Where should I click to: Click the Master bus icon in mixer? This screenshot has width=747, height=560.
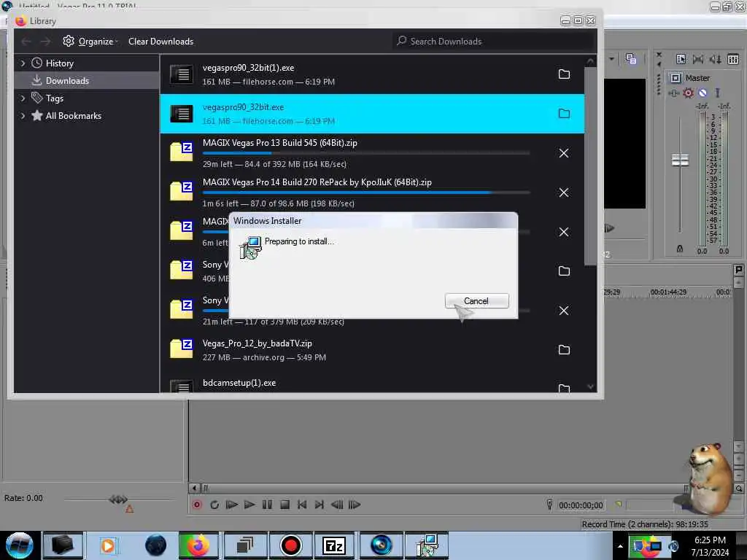pyautogui.click(x=676, y=78)
